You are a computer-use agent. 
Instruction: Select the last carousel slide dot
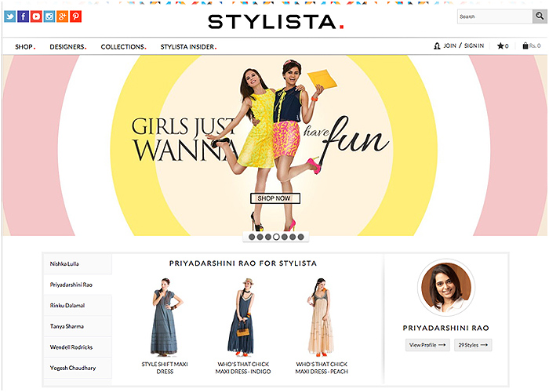click(300, 237)
